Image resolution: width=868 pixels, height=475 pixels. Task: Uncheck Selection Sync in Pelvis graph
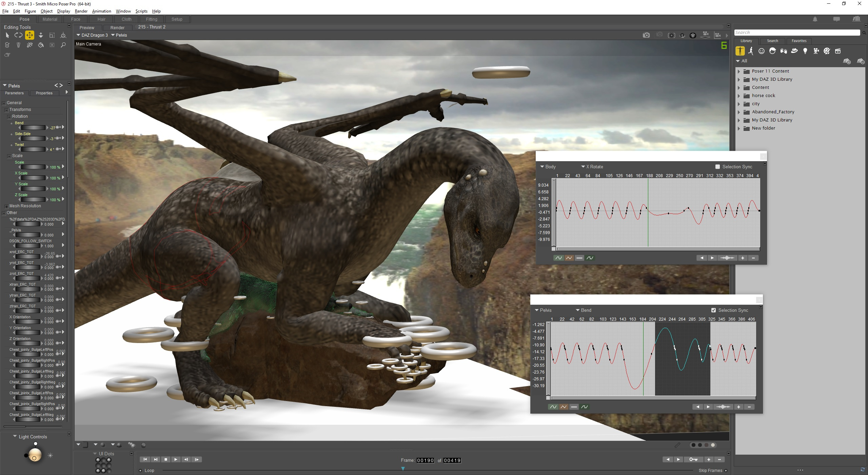713,310
